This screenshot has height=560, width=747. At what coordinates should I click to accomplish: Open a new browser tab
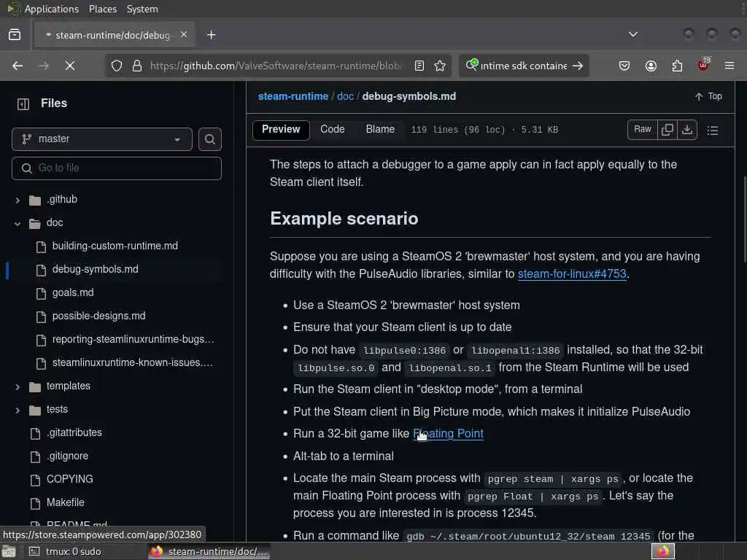coord(212,35)
